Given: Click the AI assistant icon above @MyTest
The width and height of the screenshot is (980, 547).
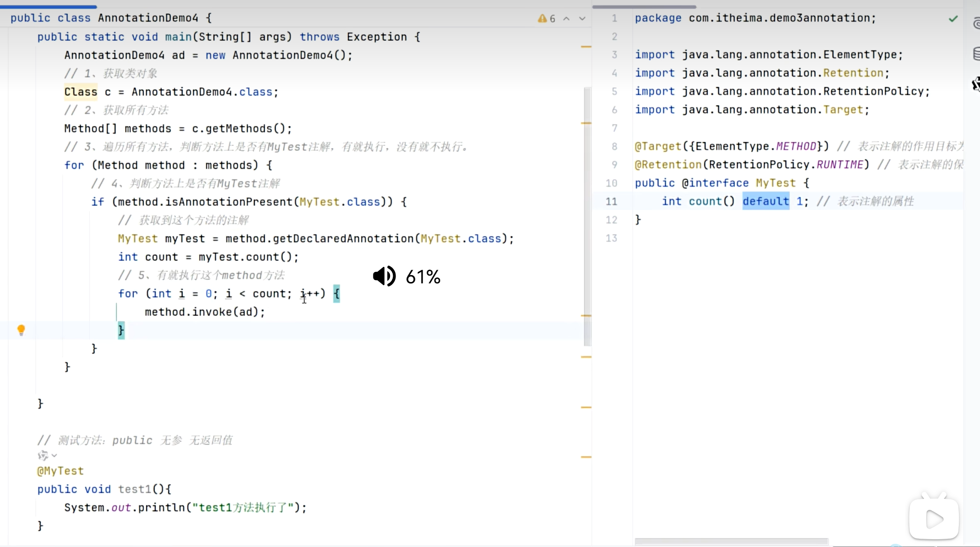Looking at the screenshot, I should pyautogui.click(x=43, y=455).
